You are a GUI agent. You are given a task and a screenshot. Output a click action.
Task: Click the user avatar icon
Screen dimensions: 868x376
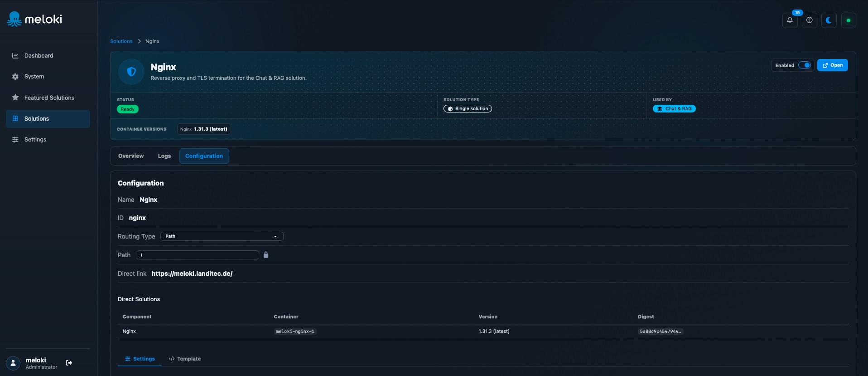[x=13, y=363]
